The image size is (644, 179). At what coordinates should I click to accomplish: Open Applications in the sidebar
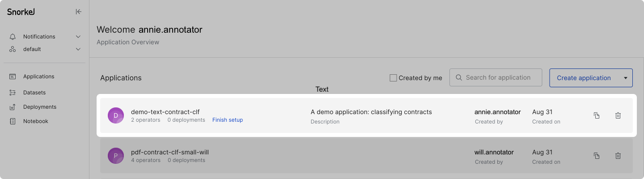coord(39,77)
